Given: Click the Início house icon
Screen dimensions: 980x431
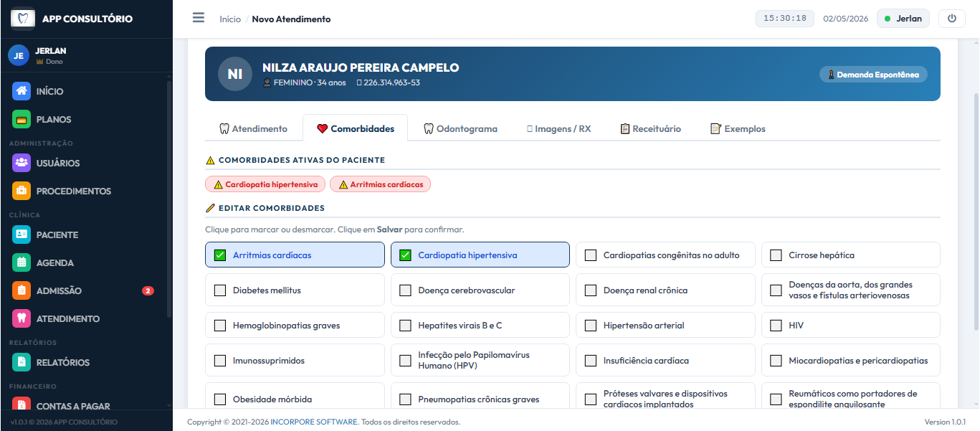Looking at the screenshot, I should pos(22,91).
